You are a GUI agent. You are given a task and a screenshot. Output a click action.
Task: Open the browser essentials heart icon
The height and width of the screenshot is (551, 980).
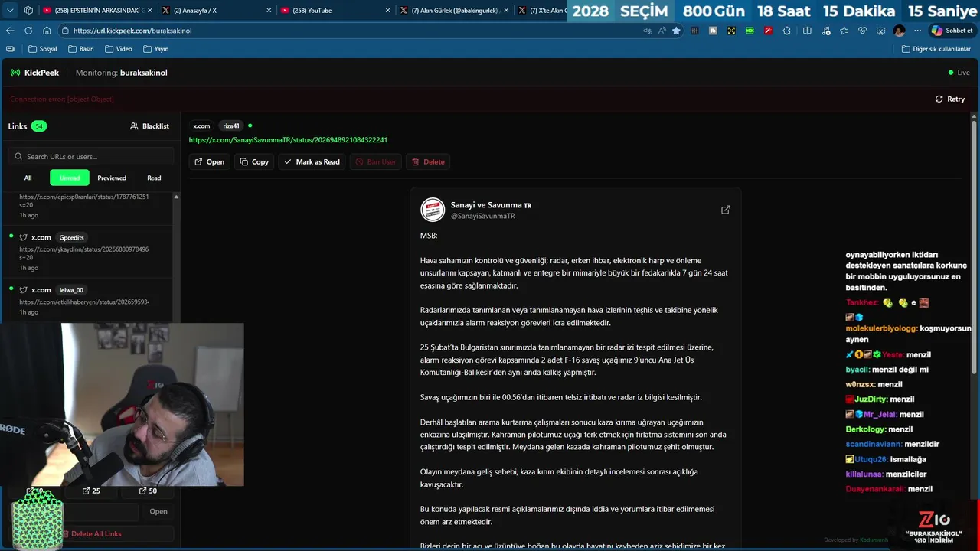(862, 31)
